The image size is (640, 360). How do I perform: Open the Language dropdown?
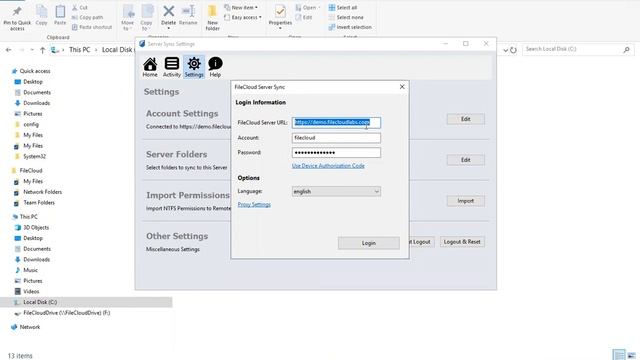336,191
